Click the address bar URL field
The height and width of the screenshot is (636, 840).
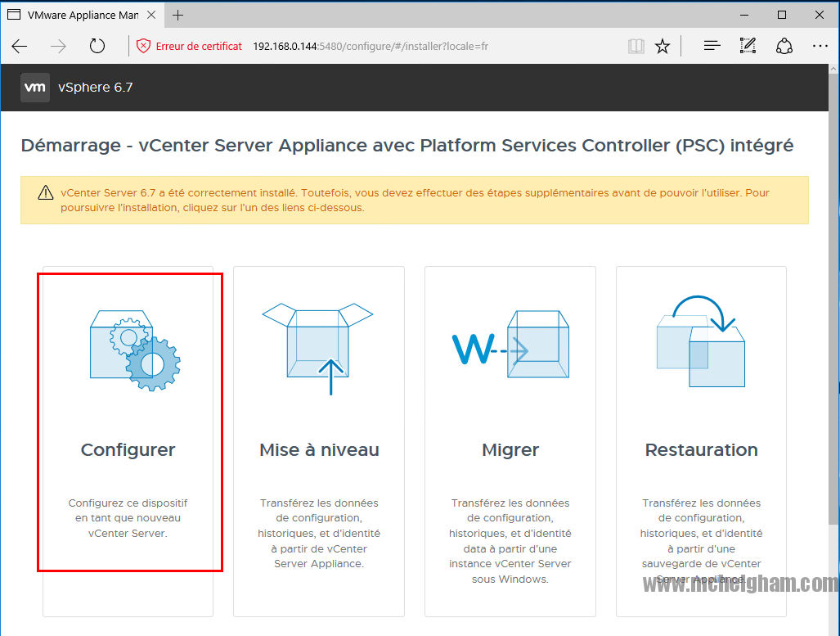click(x=371, y=46)
